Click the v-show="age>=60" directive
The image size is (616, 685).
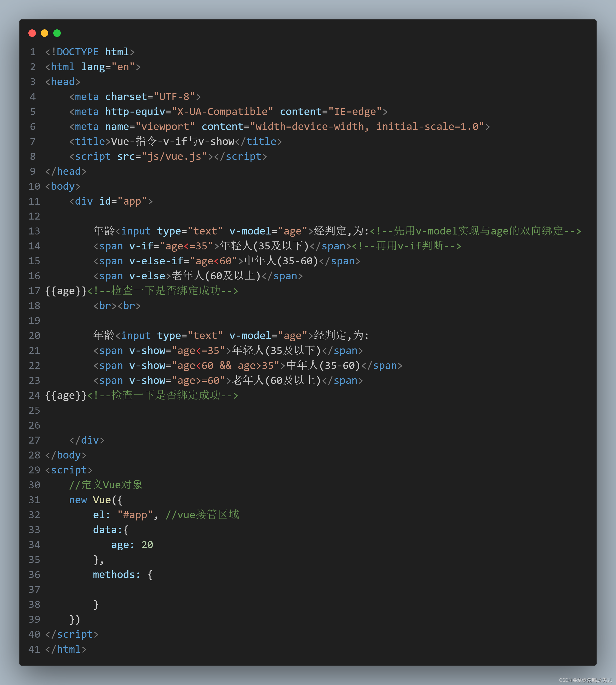pos(177,380)
